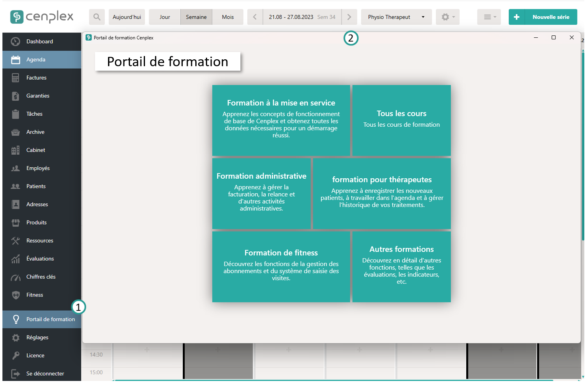Select Se déconnecter in the sidebar
This screenshot has height=385, width=588.
(42, 374)
